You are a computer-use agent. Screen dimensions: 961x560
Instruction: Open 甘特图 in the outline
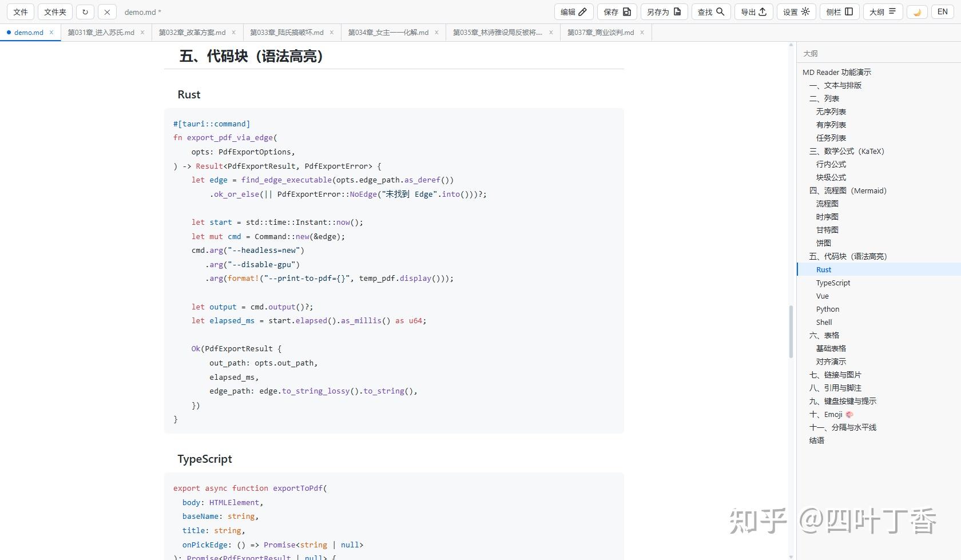click(827, 230)
